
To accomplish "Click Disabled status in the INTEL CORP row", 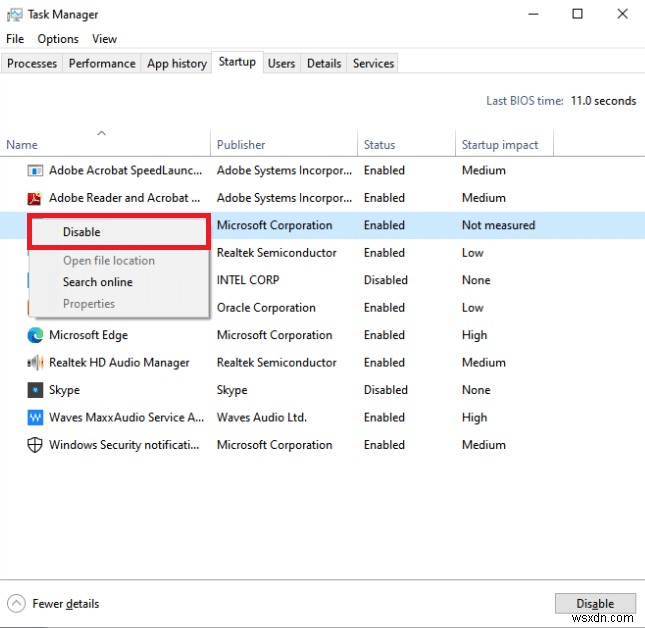I will pyautogui.click(x=386, y=280).
